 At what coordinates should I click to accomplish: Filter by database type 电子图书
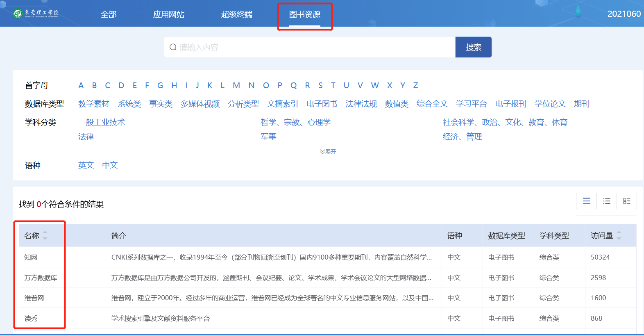(x=322, y=104)
